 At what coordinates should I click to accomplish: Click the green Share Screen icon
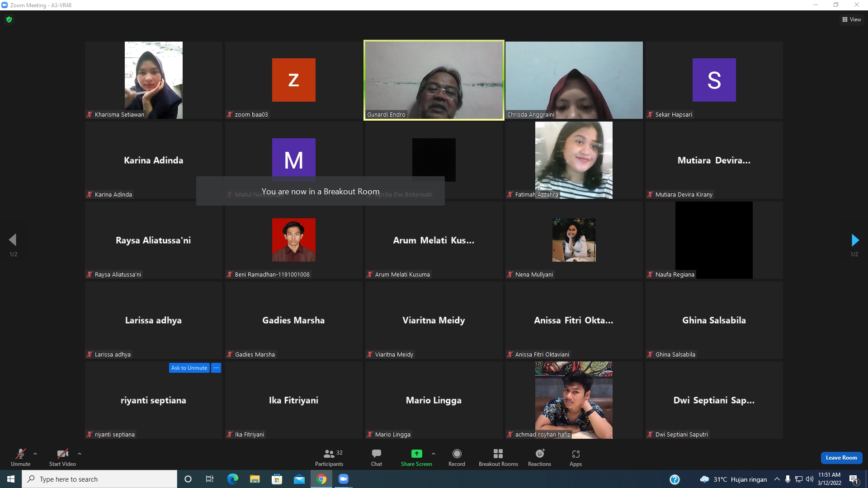pos(416,454)
